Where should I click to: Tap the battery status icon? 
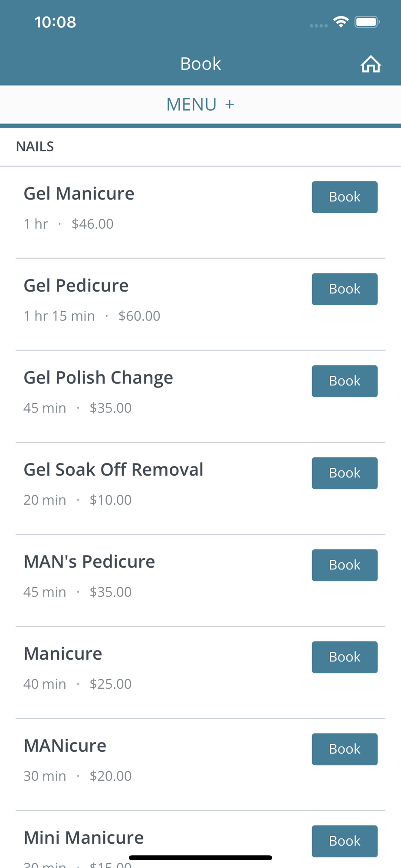click(x=367, y=22)
